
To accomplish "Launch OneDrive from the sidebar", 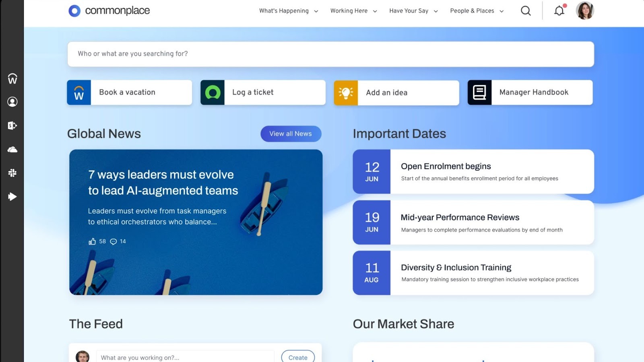I will tap(12, 149).
